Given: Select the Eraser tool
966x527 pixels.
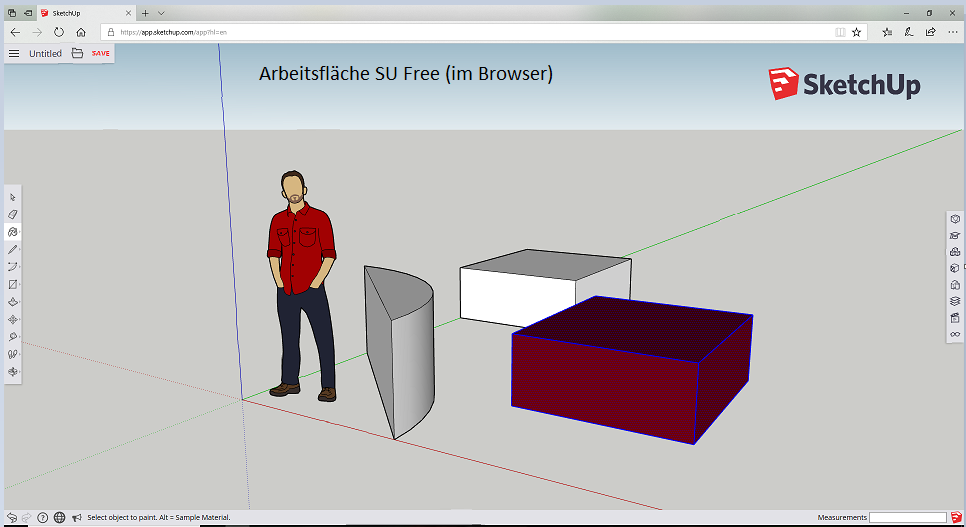Looking at the screenshot, I should 13,214.
